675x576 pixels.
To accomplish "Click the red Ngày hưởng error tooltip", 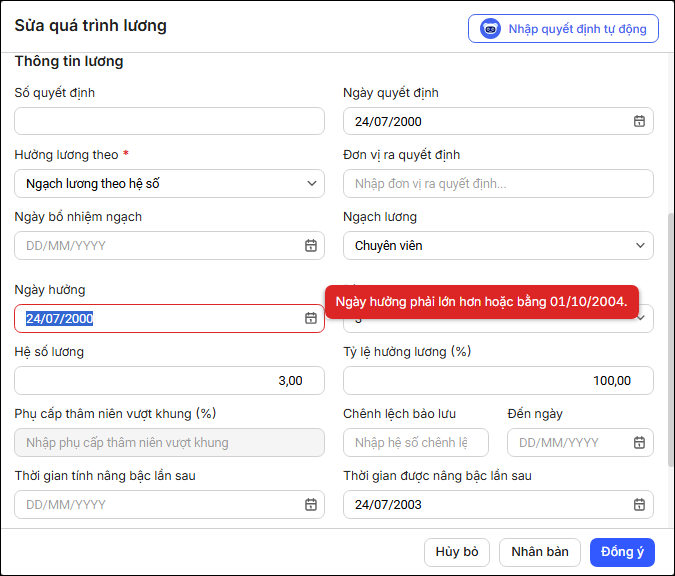I will click(481, 302).
